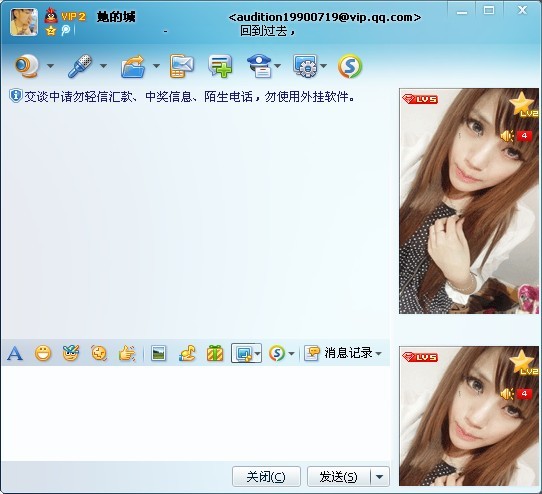Click the 发送(S) send button

coord(339,477)
